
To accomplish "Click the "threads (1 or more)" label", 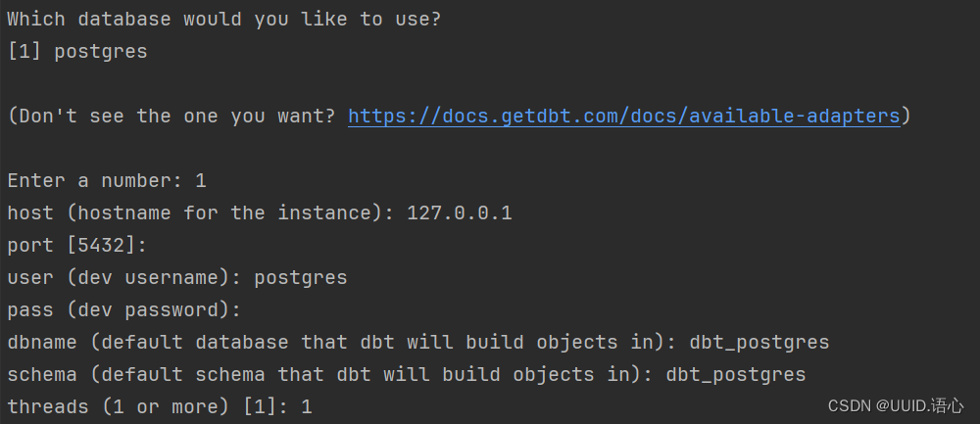I will (x=119, y=407).
